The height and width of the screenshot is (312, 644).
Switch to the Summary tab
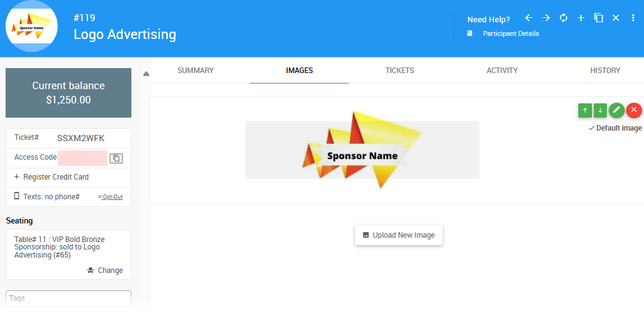[x=195, y=71]
